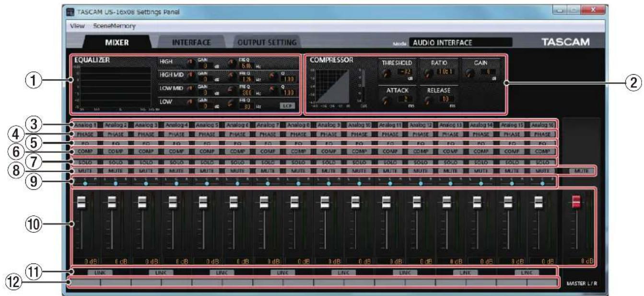Select the Analog 5 channel
This screenshot has width=644, height=296.
pos(206,125)
